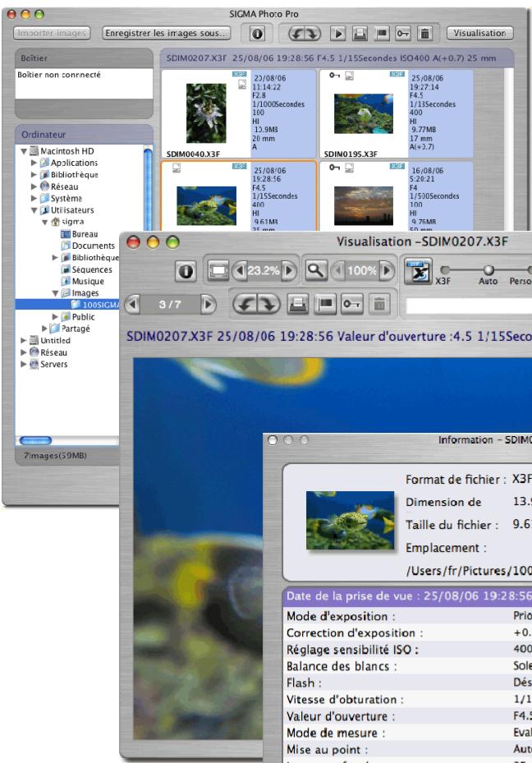Image resolution: width=532 pixels, height=763 pixels.
Task: Expand the Untitled volume
Action: (23, 341)
